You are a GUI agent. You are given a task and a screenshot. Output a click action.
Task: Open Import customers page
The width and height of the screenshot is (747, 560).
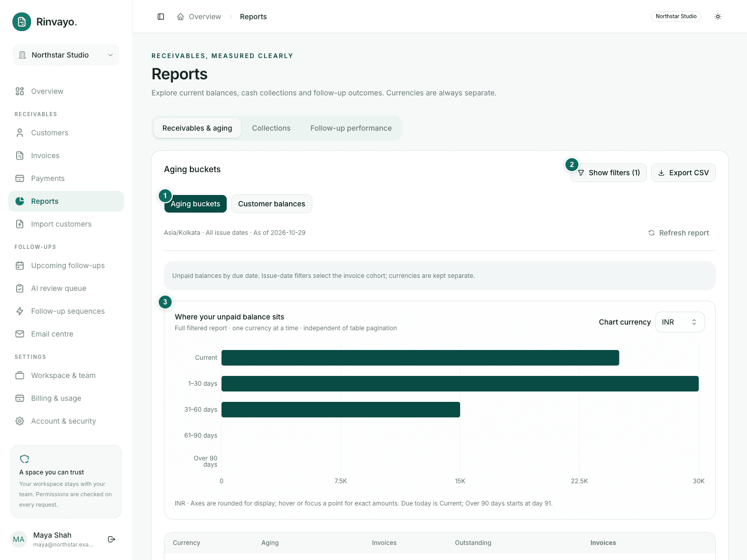point(66,224)
